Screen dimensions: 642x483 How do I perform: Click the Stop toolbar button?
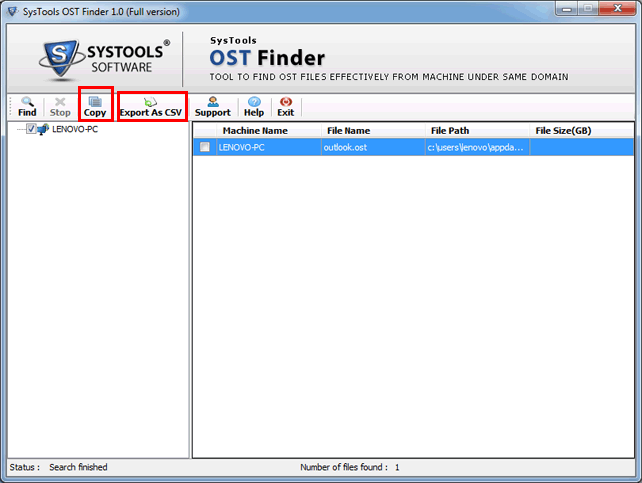click(60, 107)
